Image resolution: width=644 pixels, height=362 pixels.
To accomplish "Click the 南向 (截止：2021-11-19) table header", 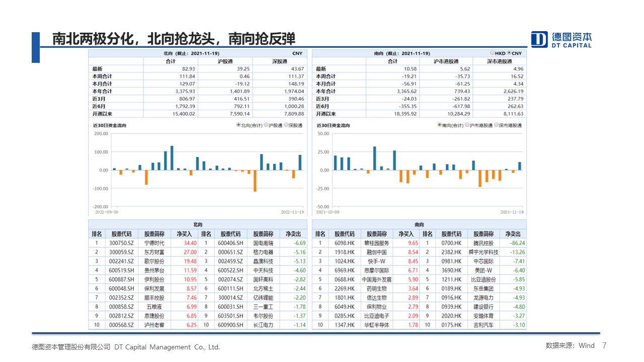I will point(401,53).
